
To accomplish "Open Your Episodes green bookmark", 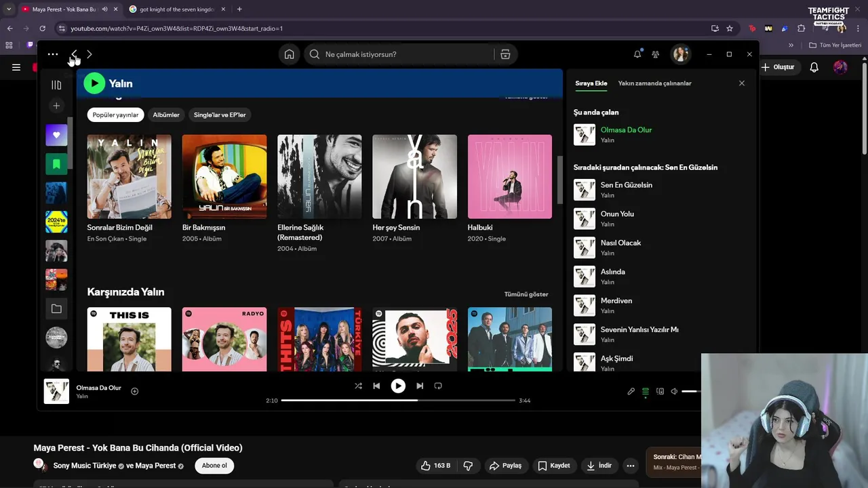I will [56, 164].
